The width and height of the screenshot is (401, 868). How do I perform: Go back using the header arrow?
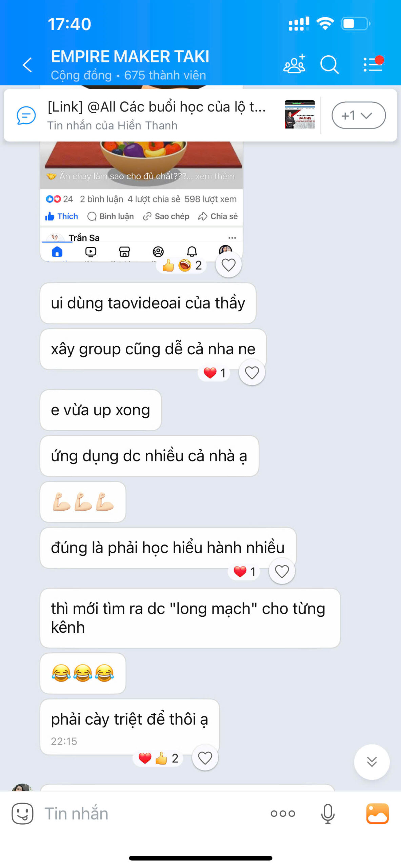(x=27, y=65)
